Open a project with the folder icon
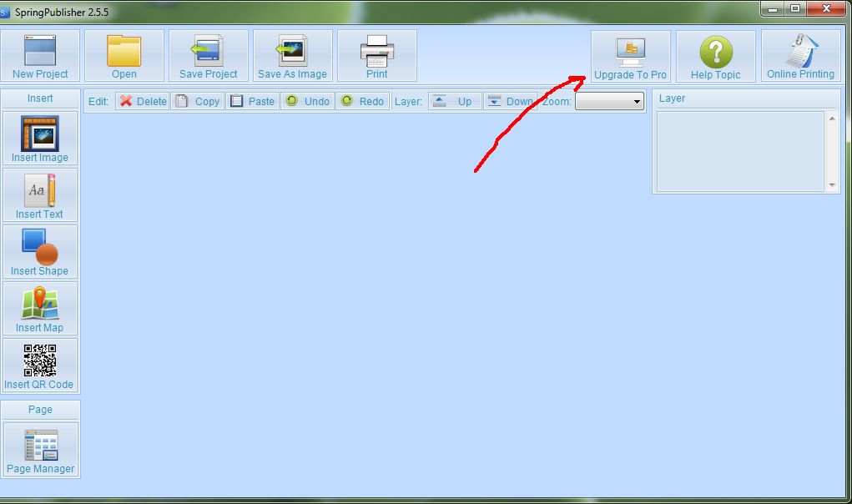The height and width of the screenshot is (504, 852). coord(124,56)
